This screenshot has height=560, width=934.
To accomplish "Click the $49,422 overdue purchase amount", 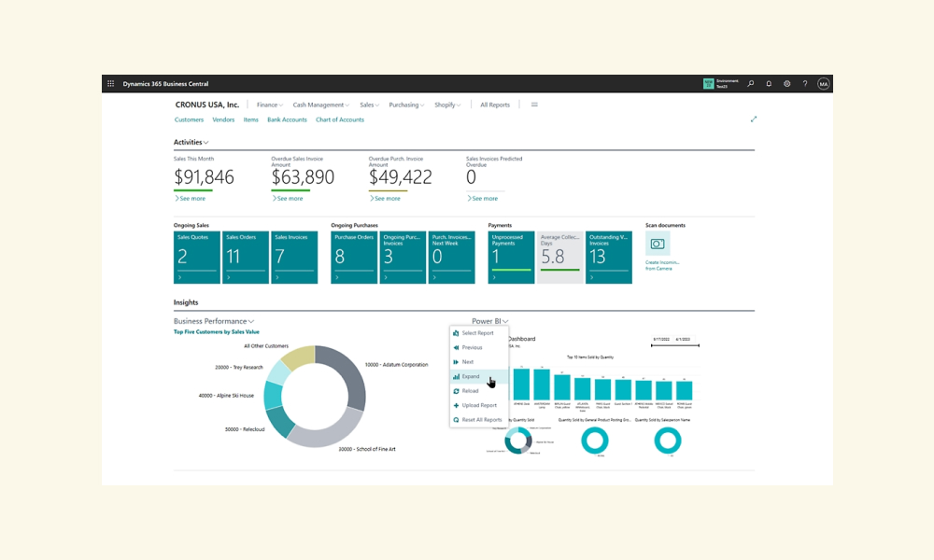I will tap(401, 177).
